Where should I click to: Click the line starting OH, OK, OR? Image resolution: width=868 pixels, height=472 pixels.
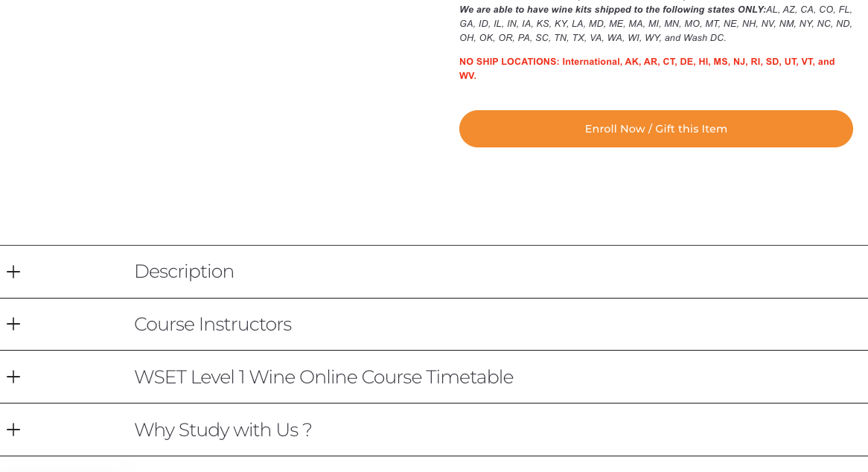click(x=593, y=38)
